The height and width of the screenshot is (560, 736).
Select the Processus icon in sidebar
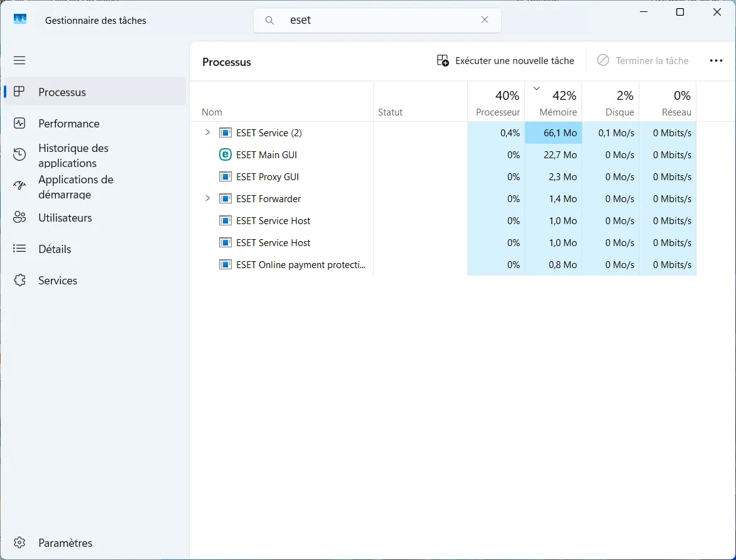19,92
